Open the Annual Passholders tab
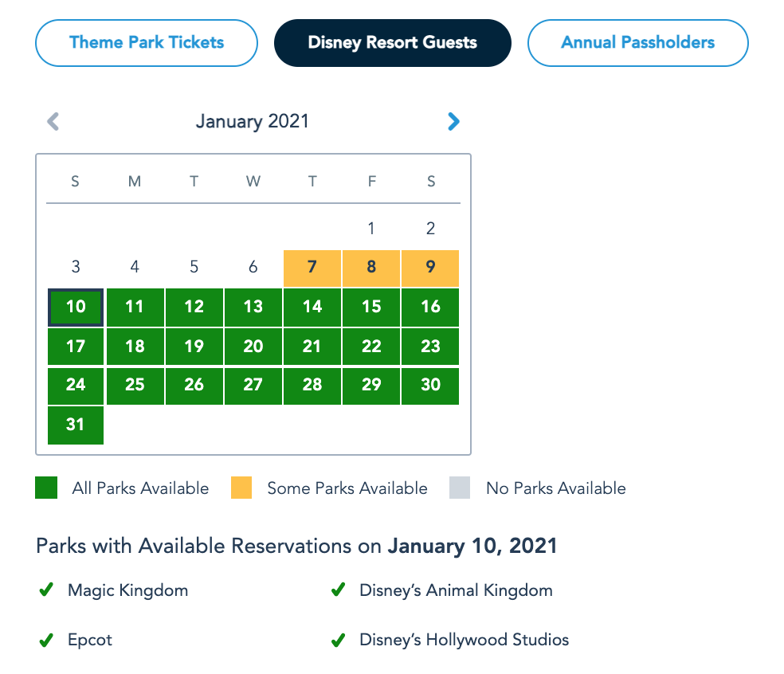 pyautogui.click(x=637, y=42)
